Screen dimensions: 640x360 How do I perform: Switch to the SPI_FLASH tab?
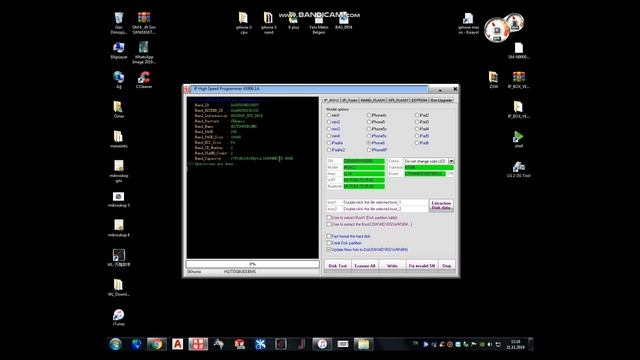coord(398,100)
